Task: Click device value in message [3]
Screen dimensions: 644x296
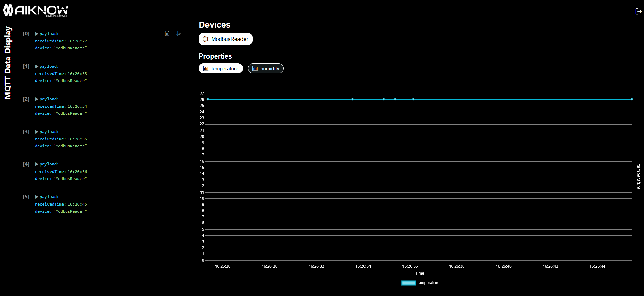Action: [x=70, y=146]
